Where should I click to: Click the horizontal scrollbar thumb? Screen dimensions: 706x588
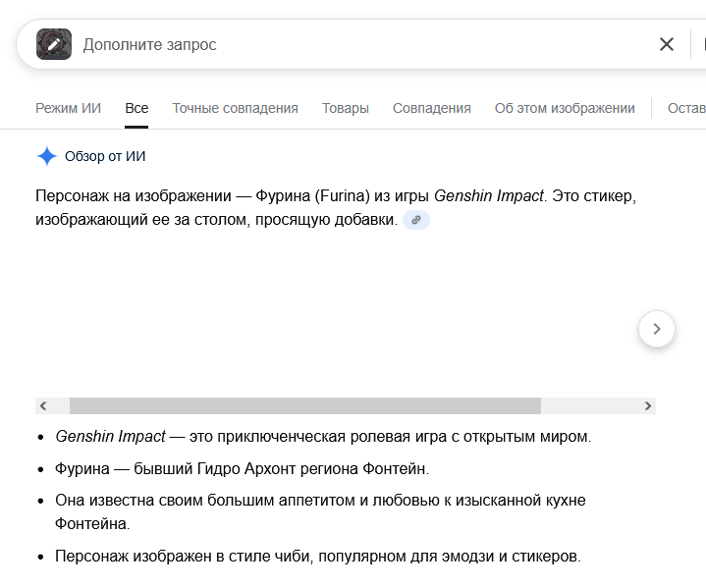click(304, 405)
